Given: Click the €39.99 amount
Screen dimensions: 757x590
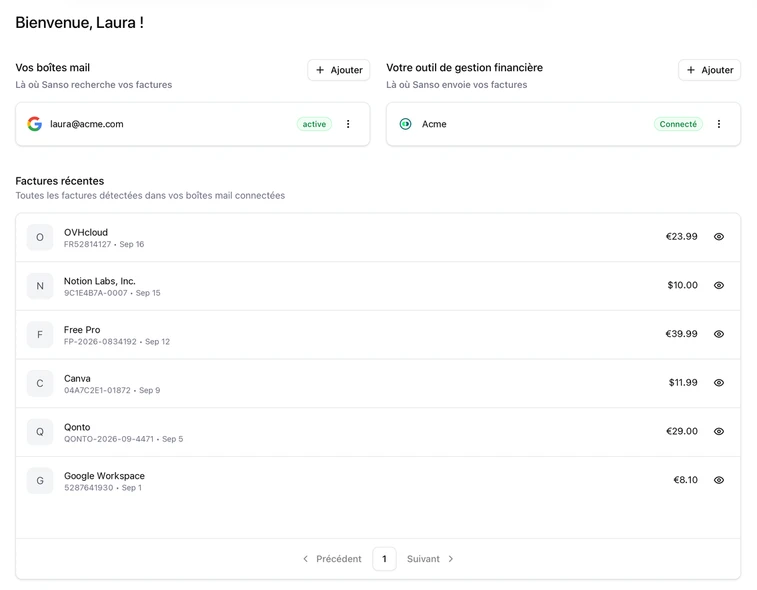Looking at the screenshot, I should [681, 334].
